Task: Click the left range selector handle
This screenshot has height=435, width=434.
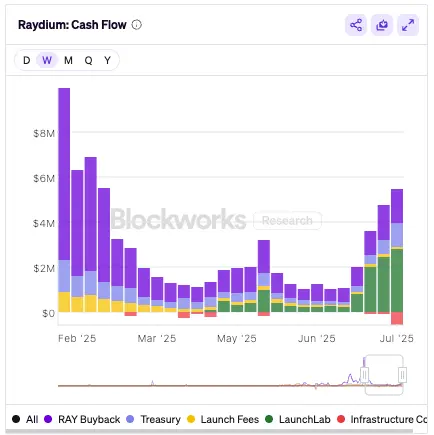Action: pyautogui.click(x=365, y=375)
